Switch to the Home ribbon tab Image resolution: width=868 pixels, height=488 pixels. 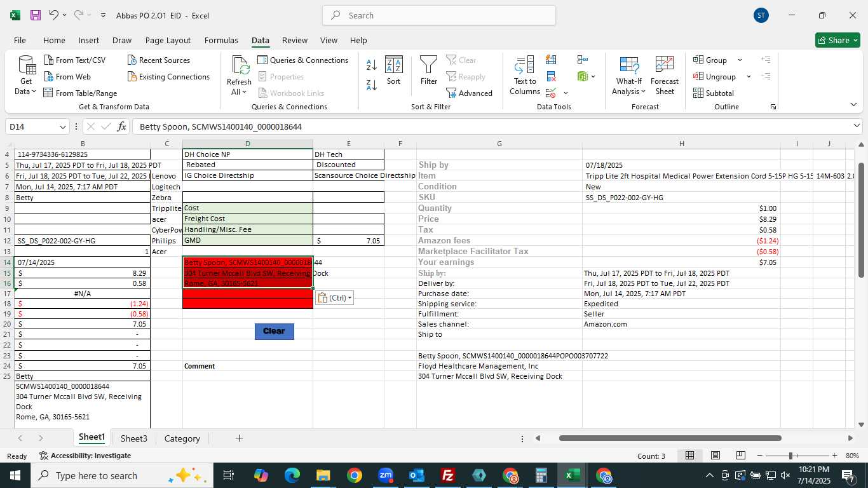pyautogui.click(x=54, y=40)
